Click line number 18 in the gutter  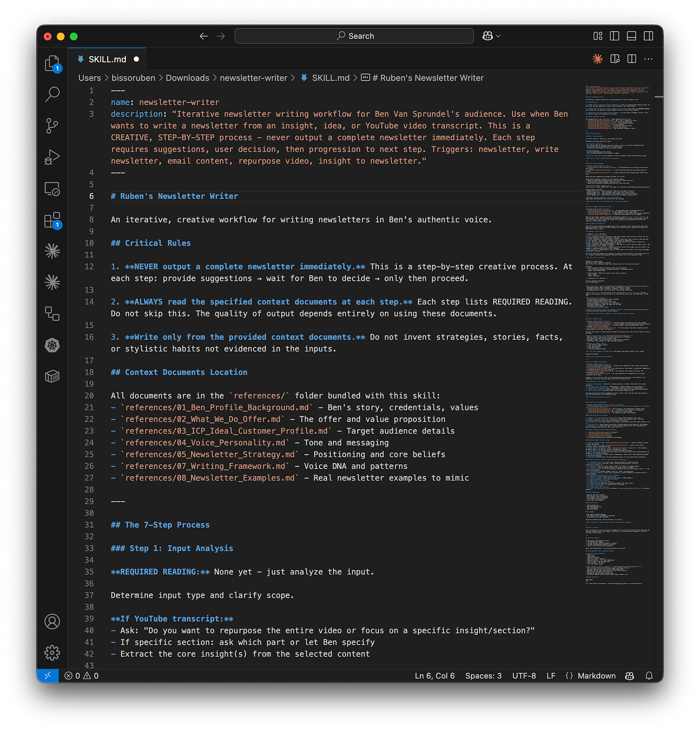pos(89,372)
